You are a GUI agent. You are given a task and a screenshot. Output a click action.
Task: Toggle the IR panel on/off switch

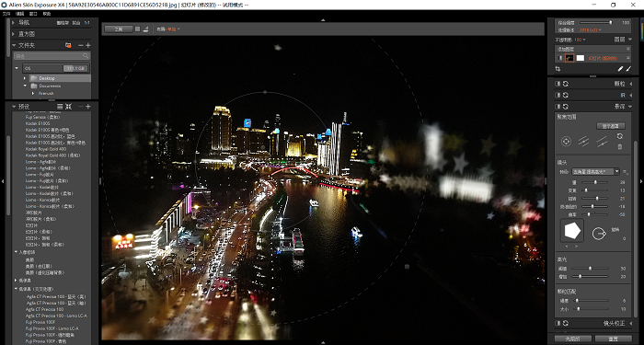pyautogui.click(x=558, y=95)
